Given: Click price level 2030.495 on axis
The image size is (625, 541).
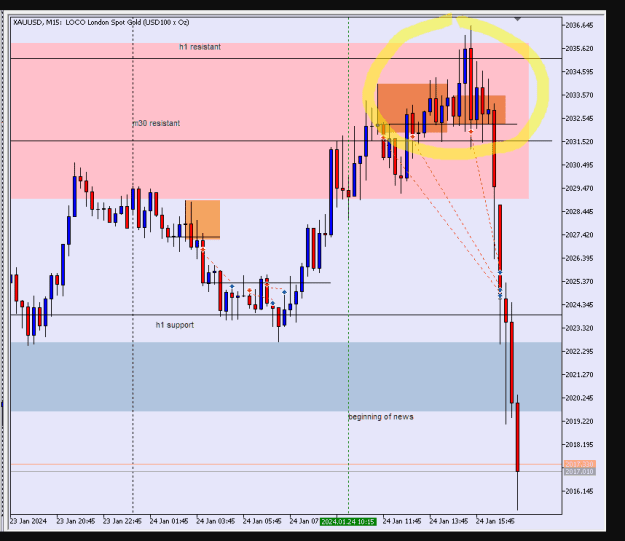Looking at the screenshot, I should (x=579, y=165).
